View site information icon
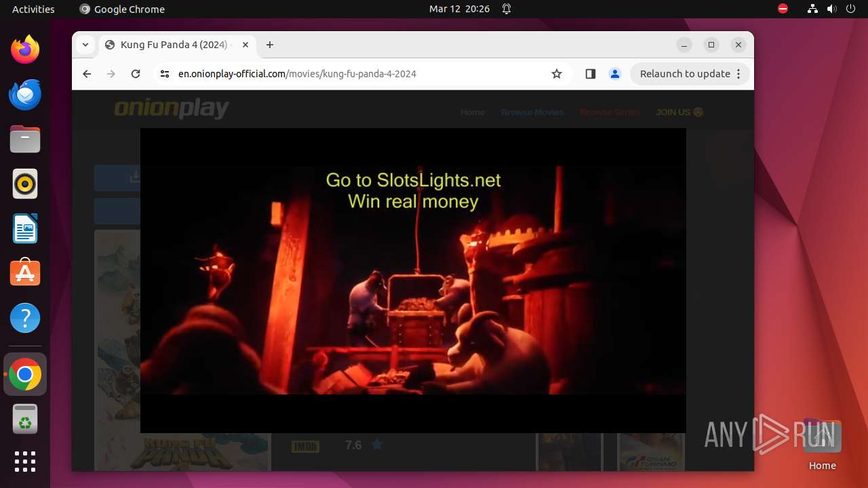Image resolution: width=868 pixels, height=488 pixels. click(164, 74)
